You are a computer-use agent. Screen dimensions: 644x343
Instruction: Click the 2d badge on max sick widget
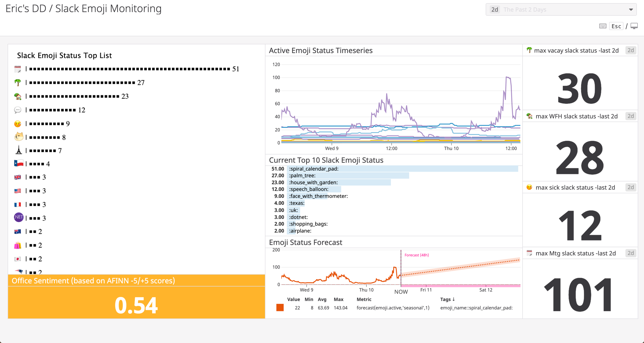(631, 187)
